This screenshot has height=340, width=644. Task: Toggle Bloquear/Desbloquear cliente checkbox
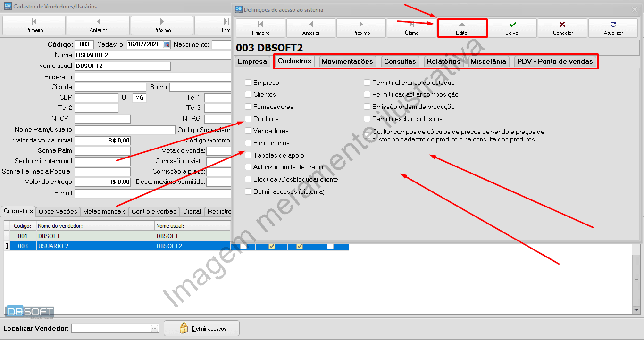248,179
